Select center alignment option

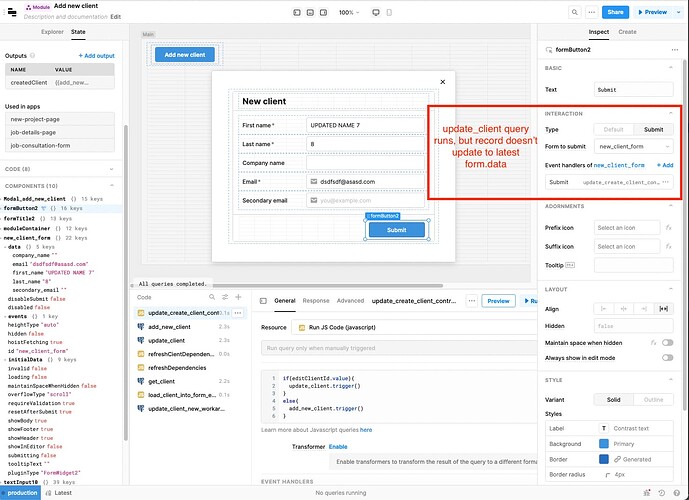pos(624,309)
